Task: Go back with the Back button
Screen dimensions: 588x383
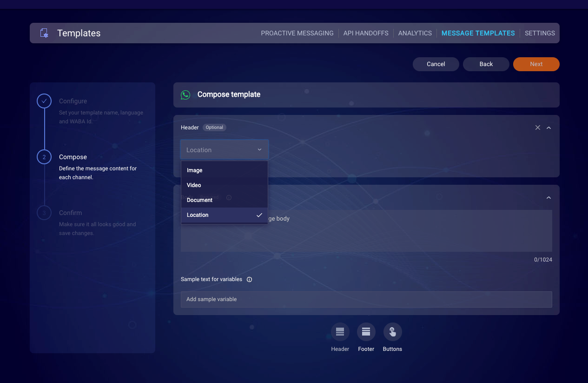Action: [486, 64]
